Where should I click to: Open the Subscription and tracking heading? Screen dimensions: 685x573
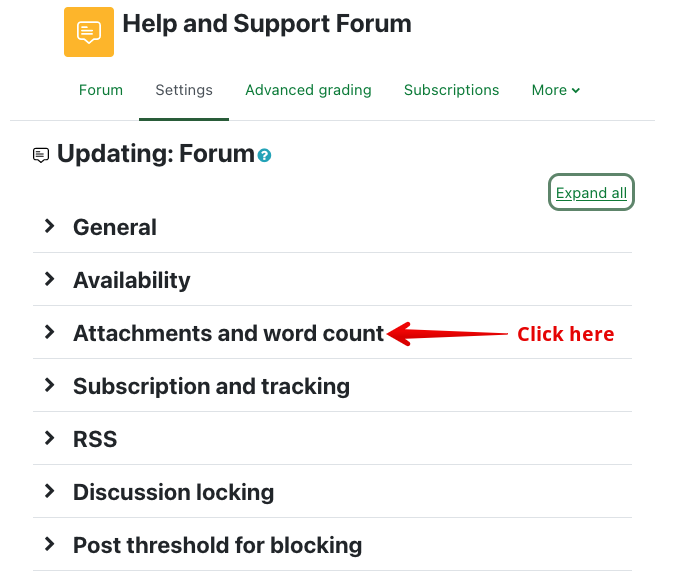(x=211, y=386)
